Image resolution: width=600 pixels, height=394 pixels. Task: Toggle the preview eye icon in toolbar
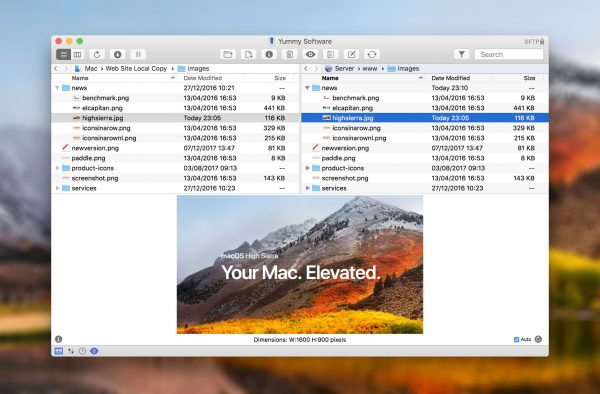pos(310,54)
